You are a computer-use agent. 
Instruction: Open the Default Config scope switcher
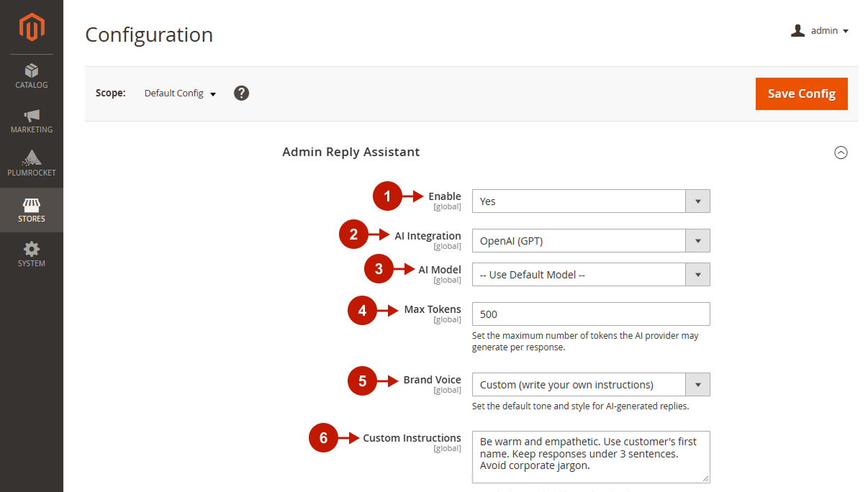(180, 94)
